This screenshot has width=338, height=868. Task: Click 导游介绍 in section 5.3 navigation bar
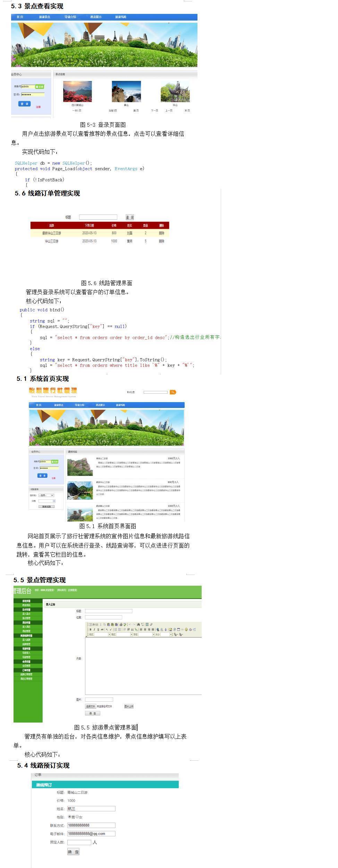tap(70, 17)
